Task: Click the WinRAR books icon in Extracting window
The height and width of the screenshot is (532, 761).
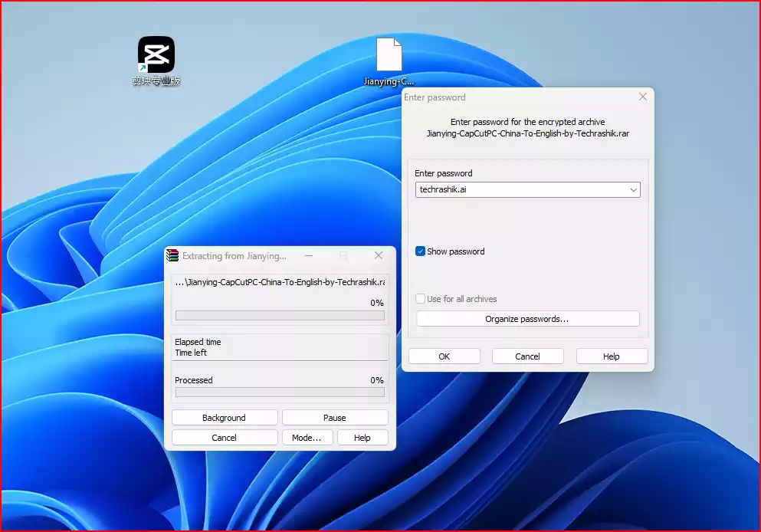Action: click(x=172, y=255)
